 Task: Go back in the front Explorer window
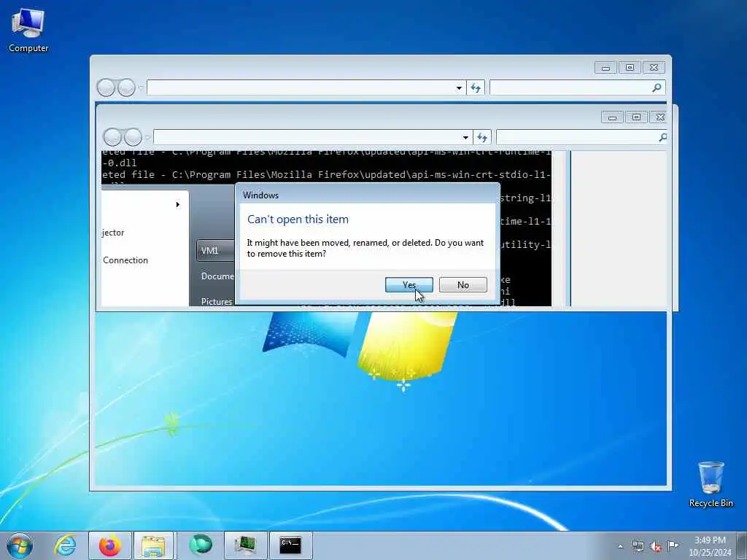pyautogui.click(x=112, y=137)
